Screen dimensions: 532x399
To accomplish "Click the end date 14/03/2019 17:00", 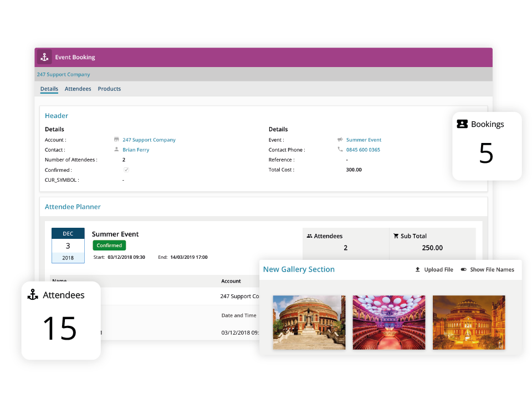I will [189, 257].
